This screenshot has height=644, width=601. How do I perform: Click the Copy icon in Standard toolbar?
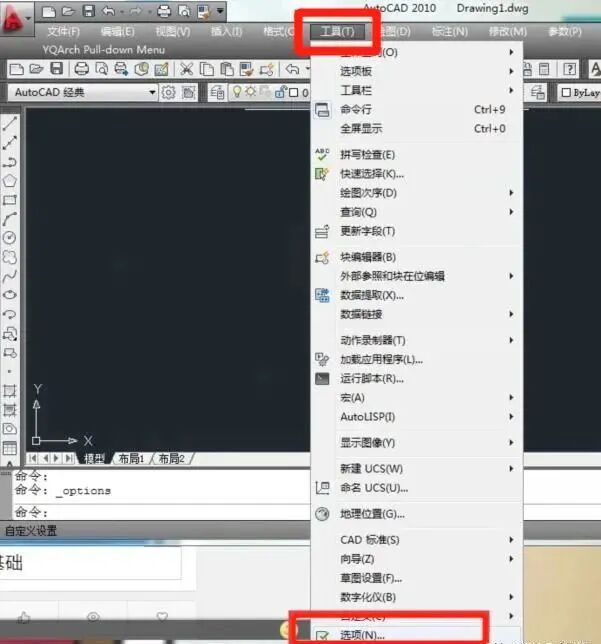pyautogui.click(x=207, y=69)
